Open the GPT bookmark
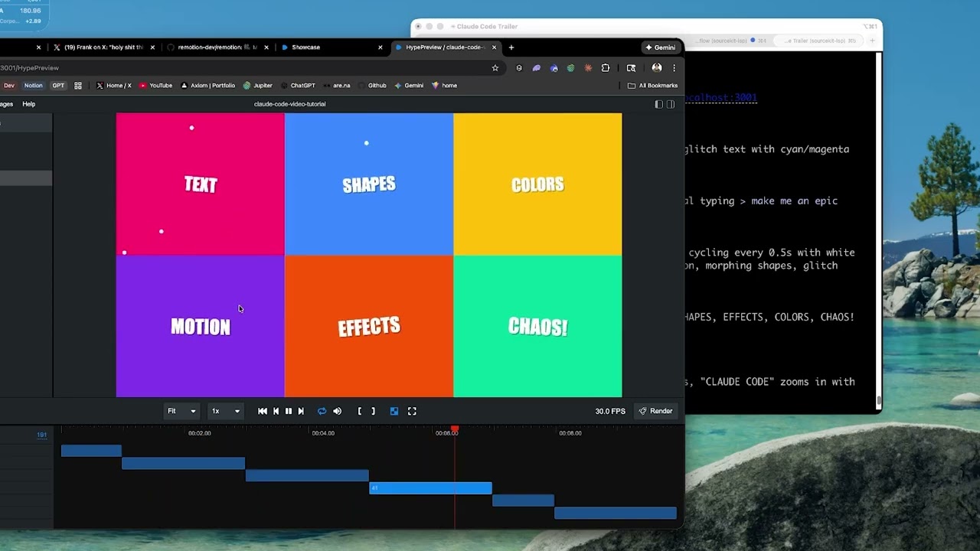 [x=58, y=86]
